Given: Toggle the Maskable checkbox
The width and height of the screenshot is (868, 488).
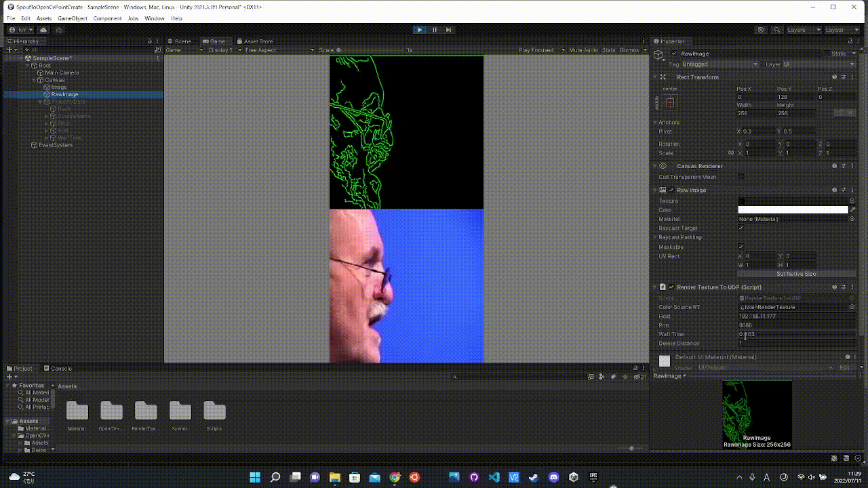Looking at the screenshot, I should [x=741, y=247].
